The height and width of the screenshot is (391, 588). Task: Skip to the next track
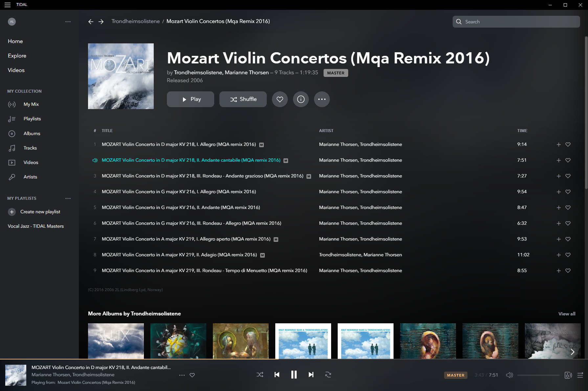[311, 375]
